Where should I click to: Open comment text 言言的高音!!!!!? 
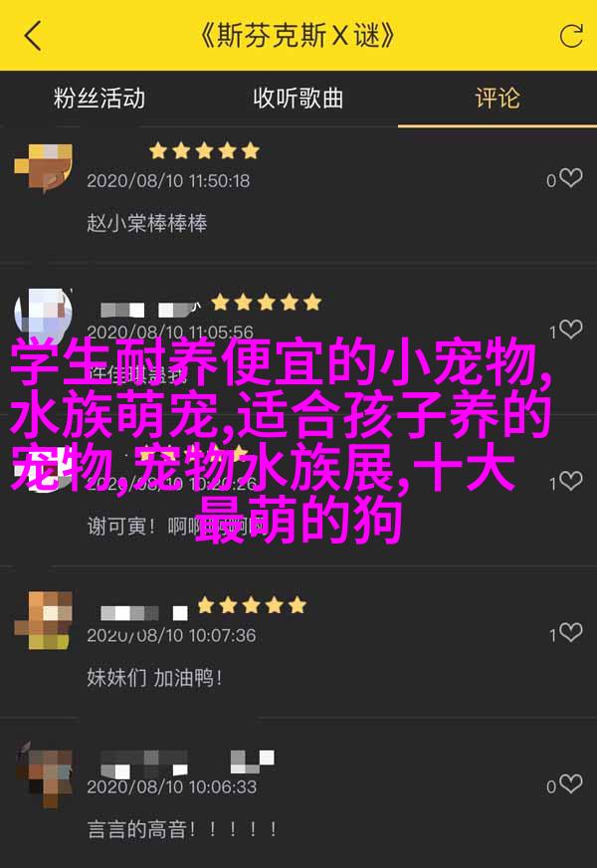point(183,829)
